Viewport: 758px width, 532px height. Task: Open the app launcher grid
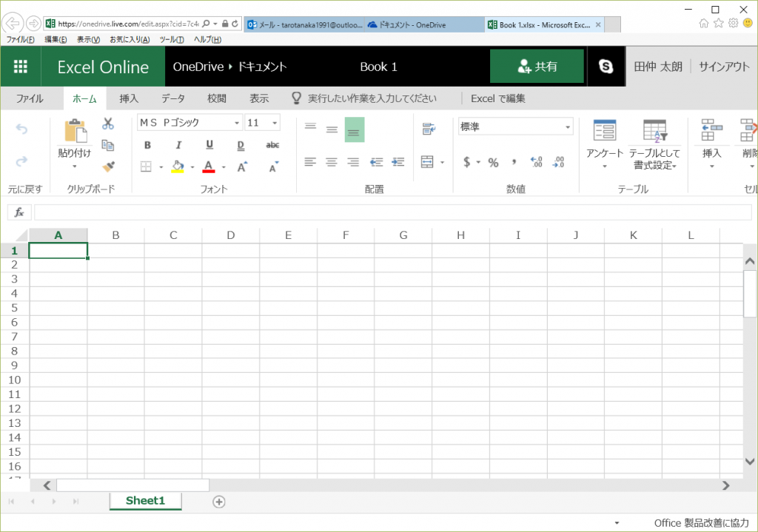point(21,66)
